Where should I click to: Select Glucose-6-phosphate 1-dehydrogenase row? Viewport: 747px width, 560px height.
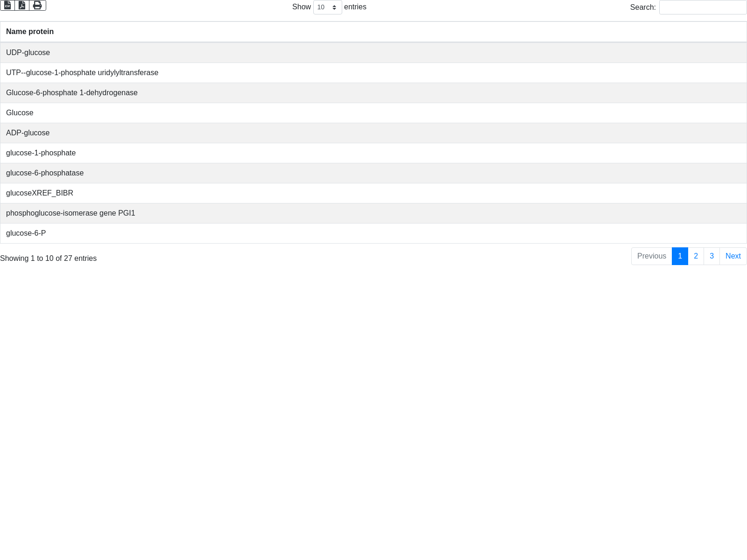point(72,93)
